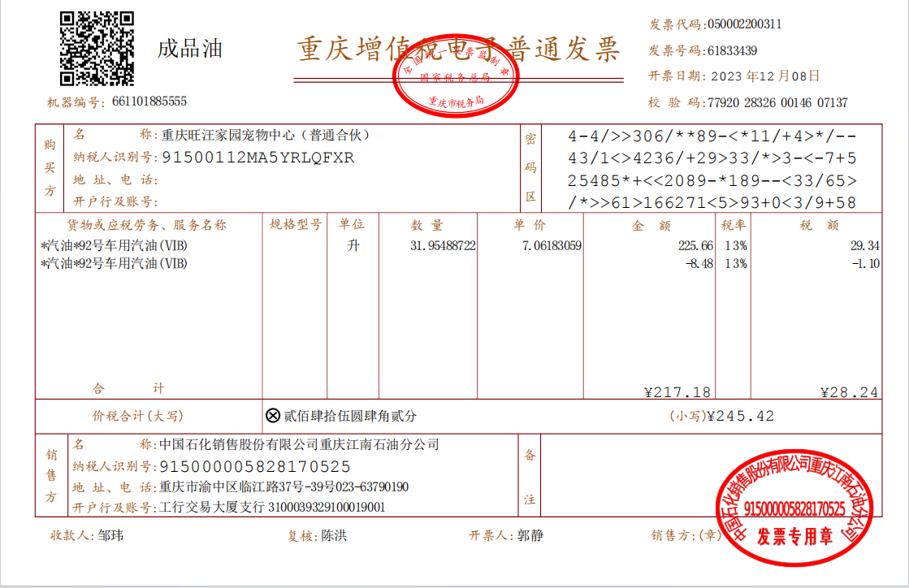Select negative tax amount -1.10
The width and height of the screenshot is (909, 588).
pos(865,264)
